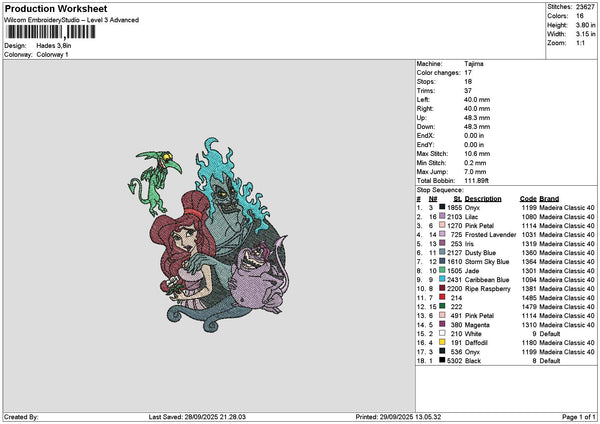600x424 pixels.
Task: Click the 'Frosted Lavender' description text
Action: [x=491, y=235]
